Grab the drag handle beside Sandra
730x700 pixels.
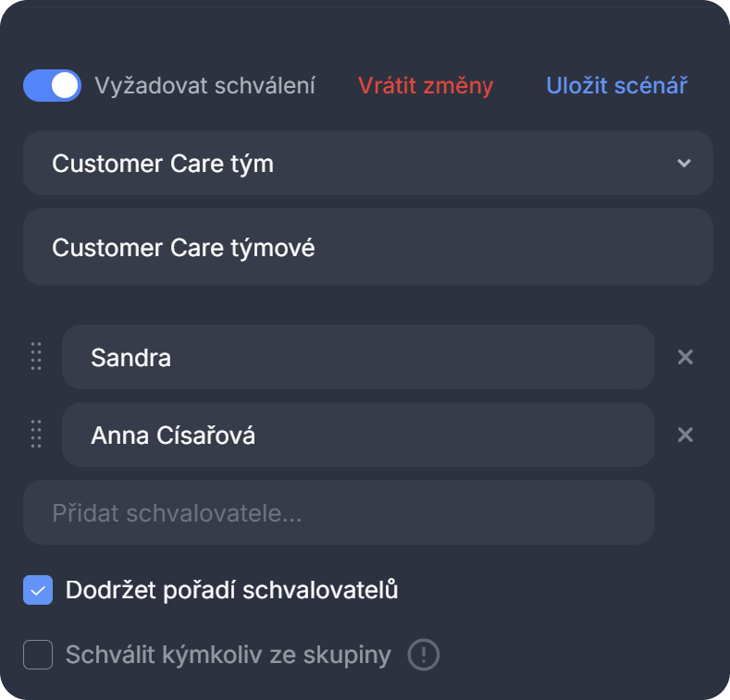36,357
